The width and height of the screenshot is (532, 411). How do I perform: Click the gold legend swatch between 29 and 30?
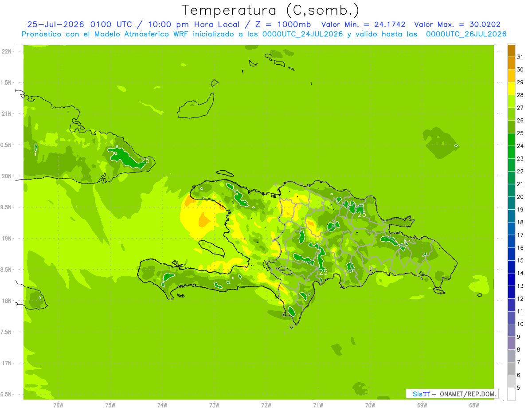pos(511,76)
